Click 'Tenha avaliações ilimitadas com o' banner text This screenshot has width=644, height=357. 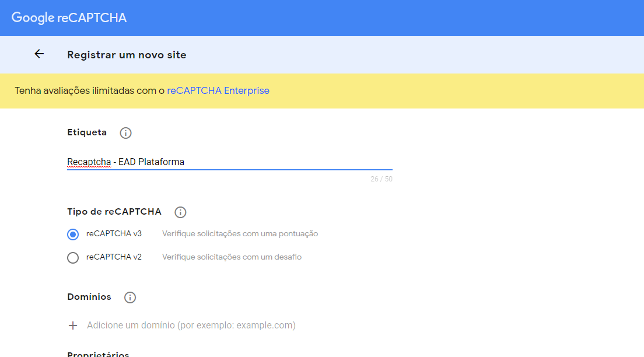[x=89, y=91]
